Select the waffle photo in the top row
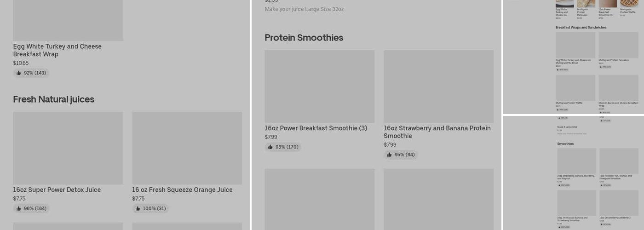Viewport: 644px width, 230px height. tap(629, 4)
